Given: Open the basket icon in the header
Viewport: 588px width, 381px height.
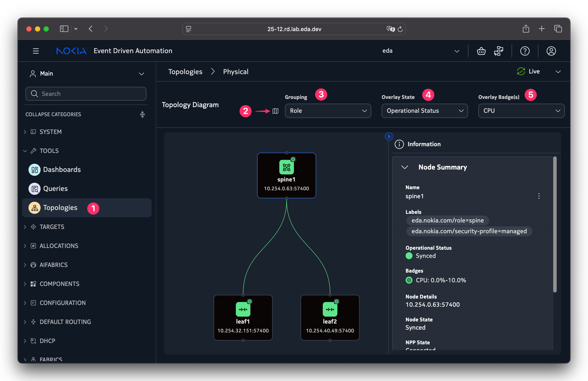Looking at the screenshot, I should point(481,51).
